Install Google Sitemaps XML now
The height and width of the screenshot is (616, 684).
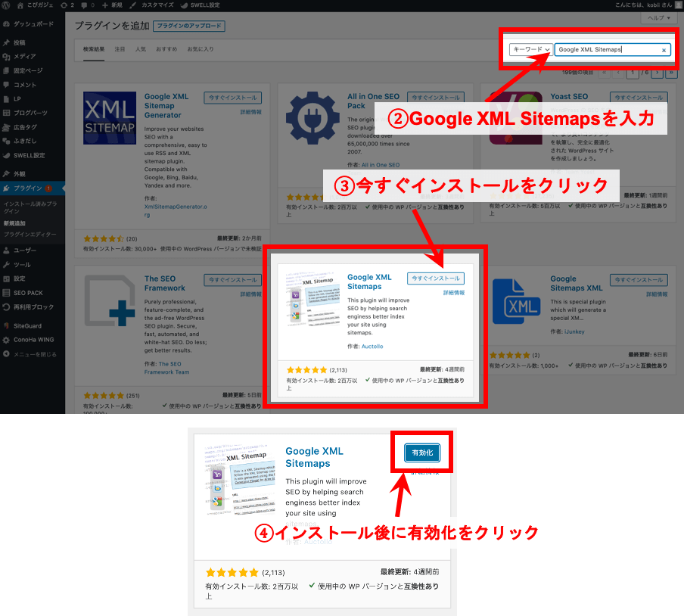click(x=639, y=280)
